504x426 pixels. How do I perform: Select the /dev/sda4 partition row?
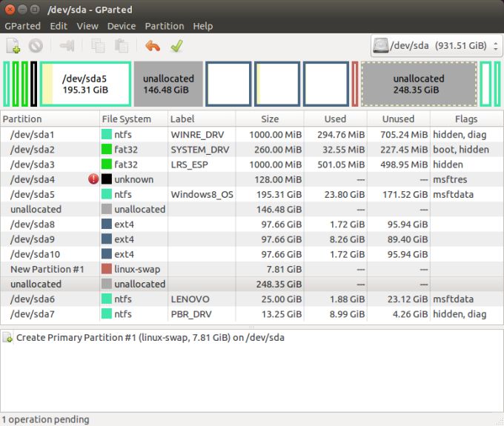[252, 179]
